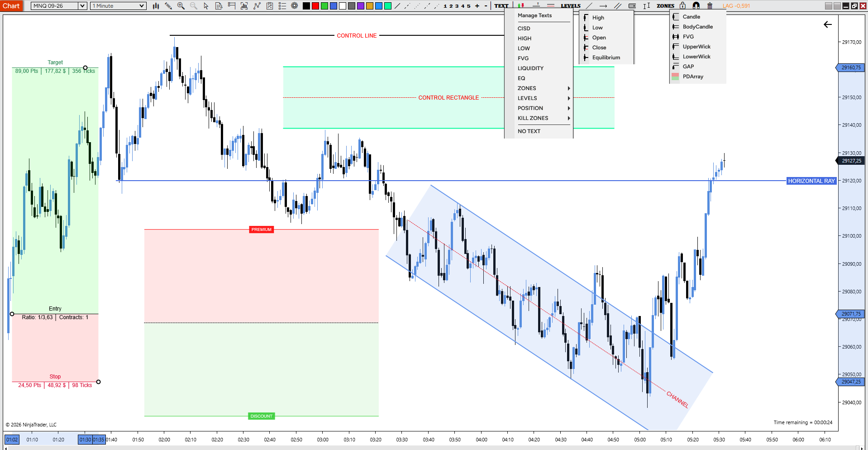Viewport: 868px width, 450px height.
Task: Open chart properties gear icon
Action: point(295,6)
